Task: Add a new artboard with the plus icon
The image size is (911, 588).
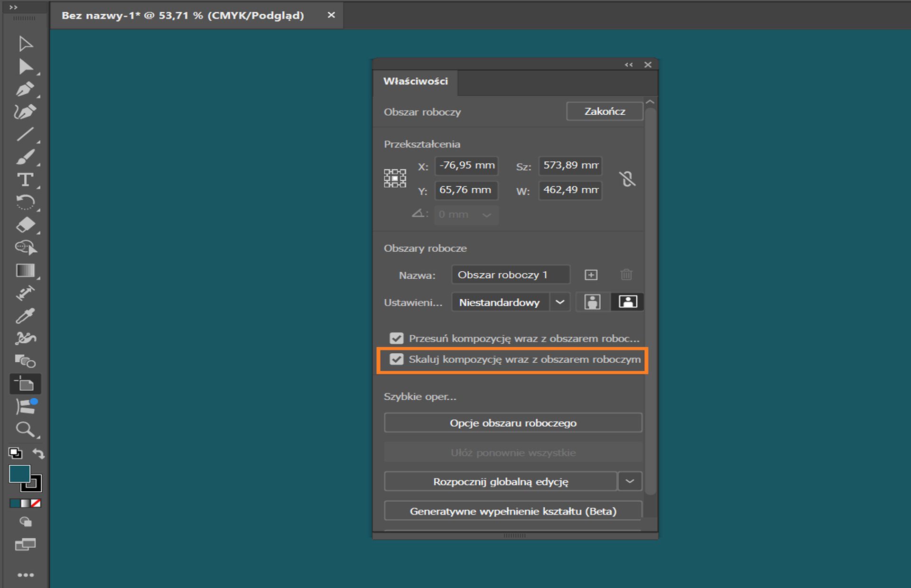Action: click(x=591, y=274)
